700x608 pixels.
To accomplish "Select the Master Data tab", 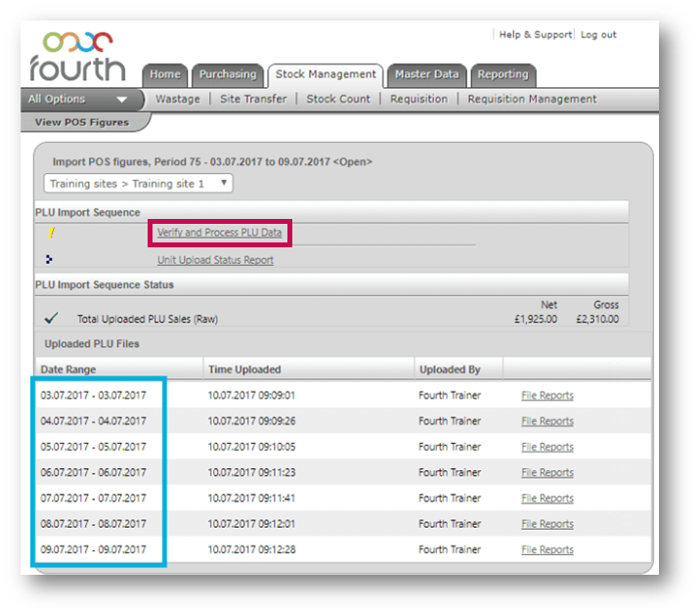I will (426, 74).
